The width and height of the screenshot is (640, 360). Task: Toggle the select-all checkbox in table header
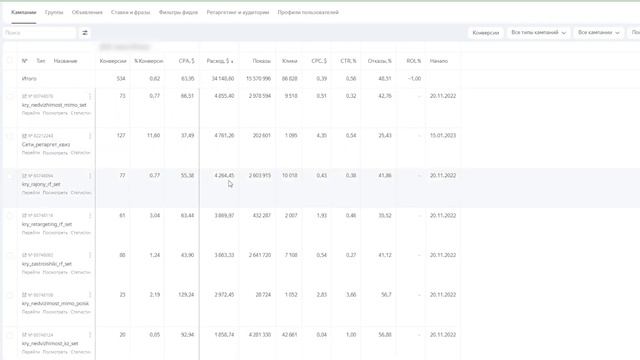[x=10, y=60]
